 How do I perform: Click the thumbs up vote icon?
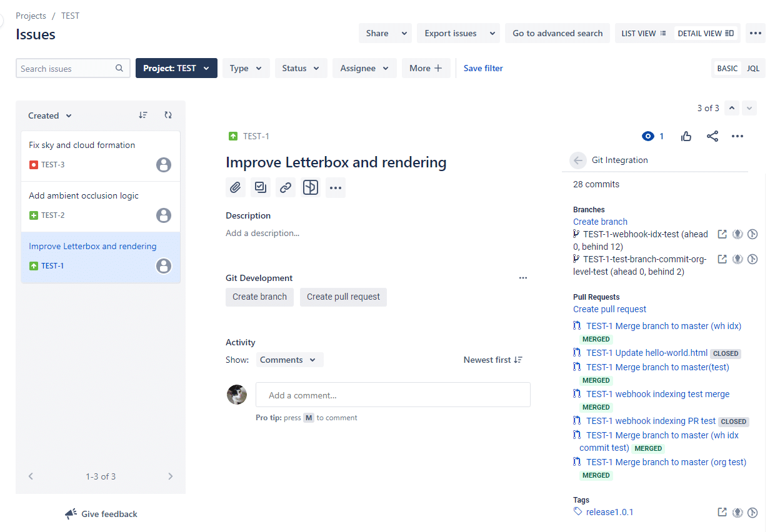[686, 136]
